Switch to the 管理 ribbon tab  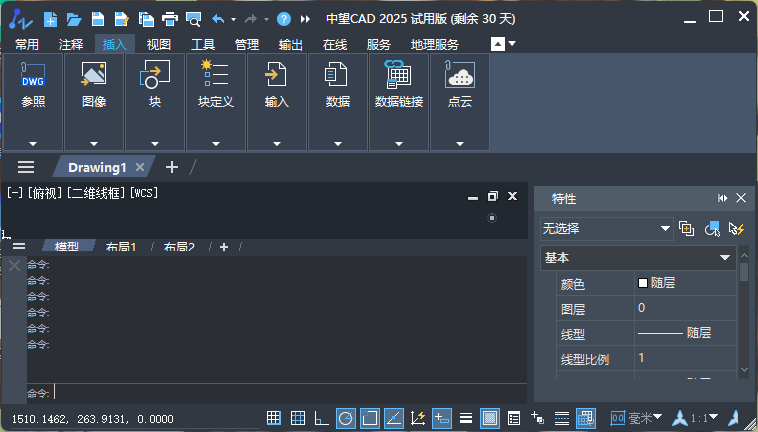click(247, 44)
